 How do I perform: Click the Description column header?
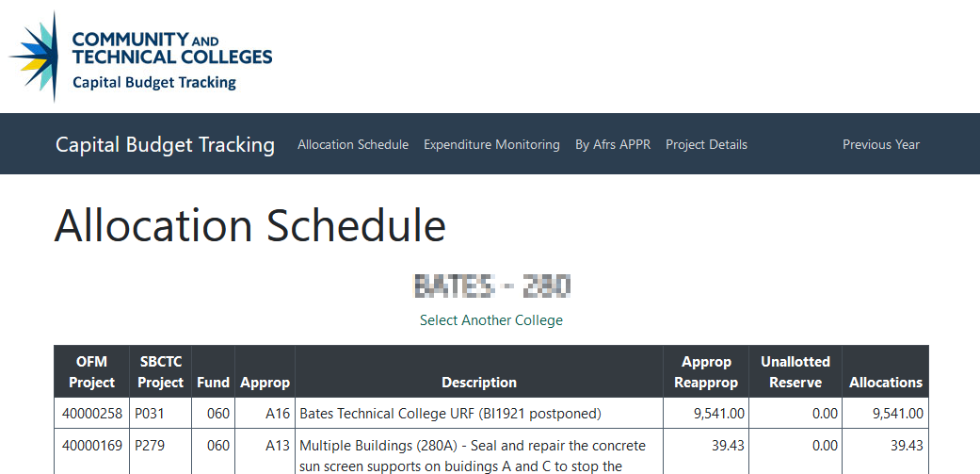click(x=479, y=383)
